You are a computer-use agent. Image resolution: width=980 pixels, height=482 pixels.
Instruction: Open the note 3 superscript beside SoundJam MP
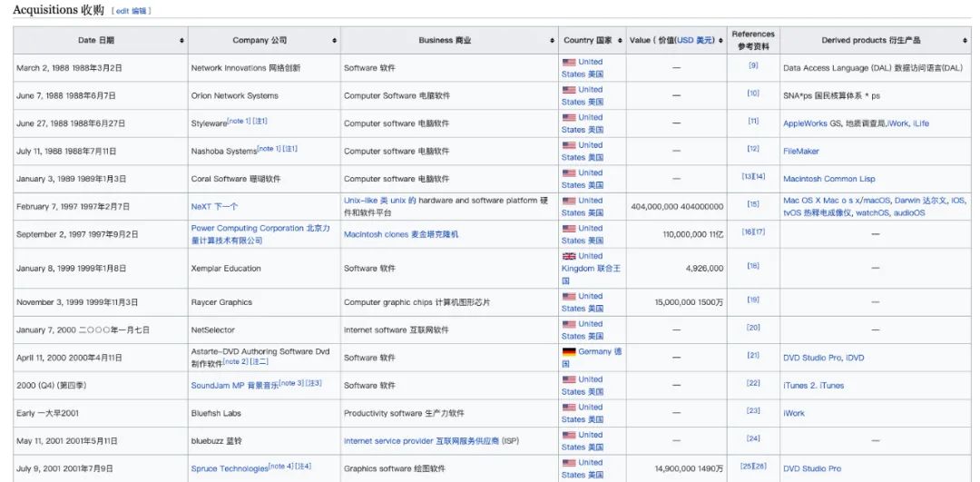290,382
